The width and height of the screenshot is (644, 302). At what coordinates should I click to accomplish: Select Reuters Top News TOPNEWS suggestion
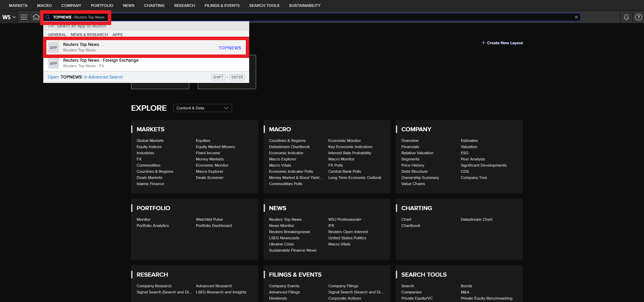146,48
